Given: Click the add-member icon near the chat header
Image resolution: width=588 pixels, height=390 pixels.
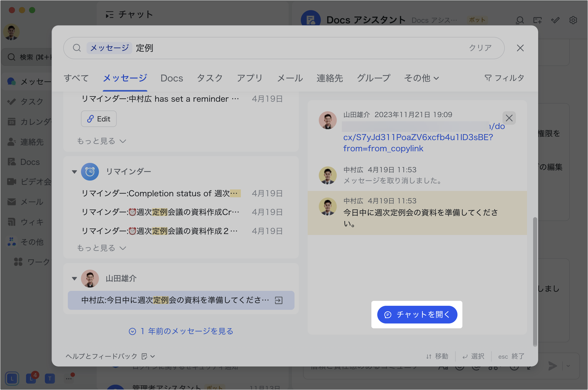Looking at the screenshot, I should click(537, 20).
